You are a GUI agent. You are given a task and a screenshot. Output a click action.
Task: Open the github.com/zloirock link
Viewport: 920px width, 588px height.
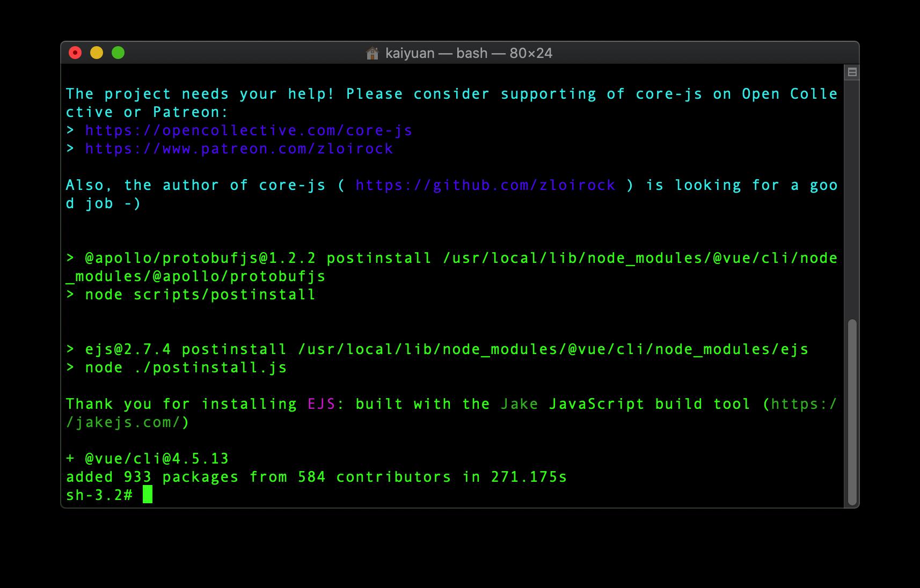click(x=485, y=185)
